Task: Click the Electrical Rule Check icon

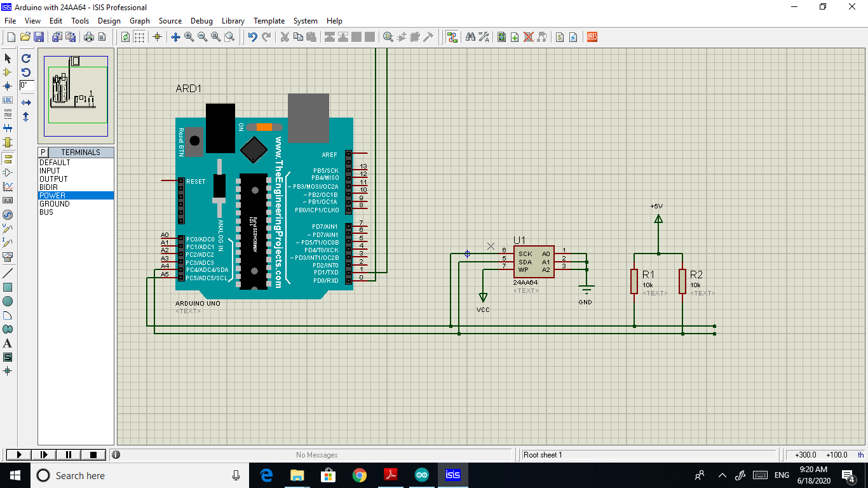Action: tap(573, 37)
